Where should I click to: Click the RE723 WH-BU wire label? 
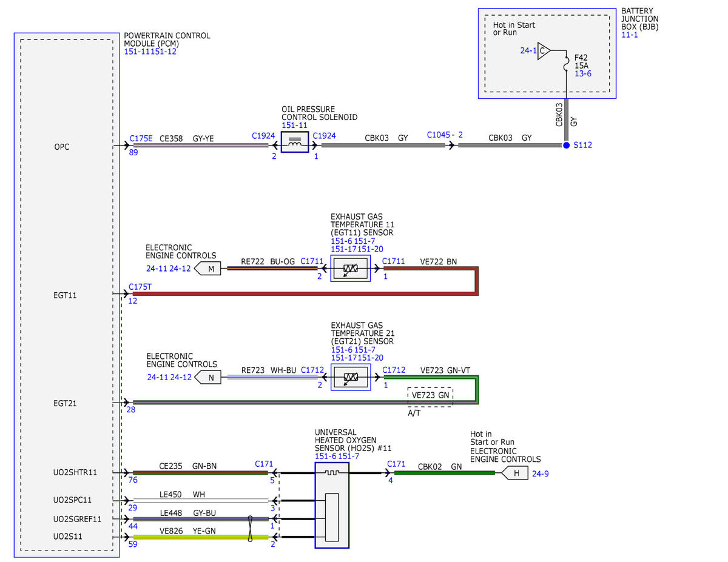tap(268, 369)
